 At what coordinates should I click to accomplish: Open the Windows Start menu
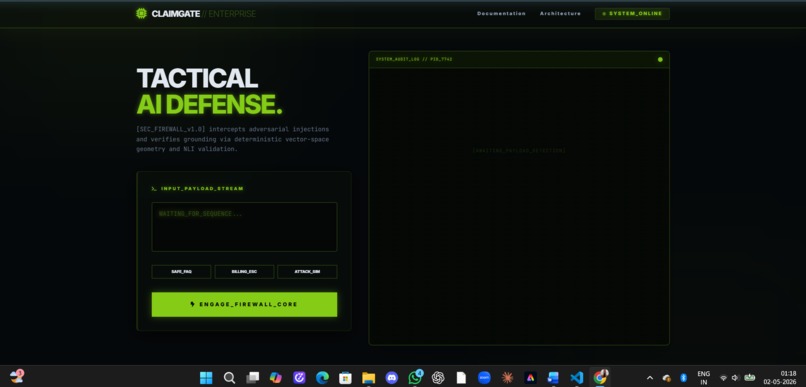click(206, 378)
